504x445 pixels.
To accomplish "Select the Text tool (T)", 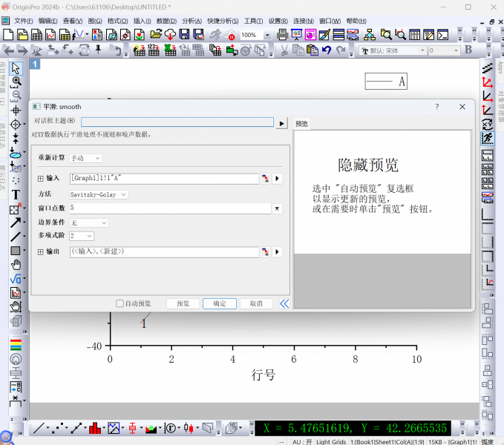I will [x=16, y=194].
